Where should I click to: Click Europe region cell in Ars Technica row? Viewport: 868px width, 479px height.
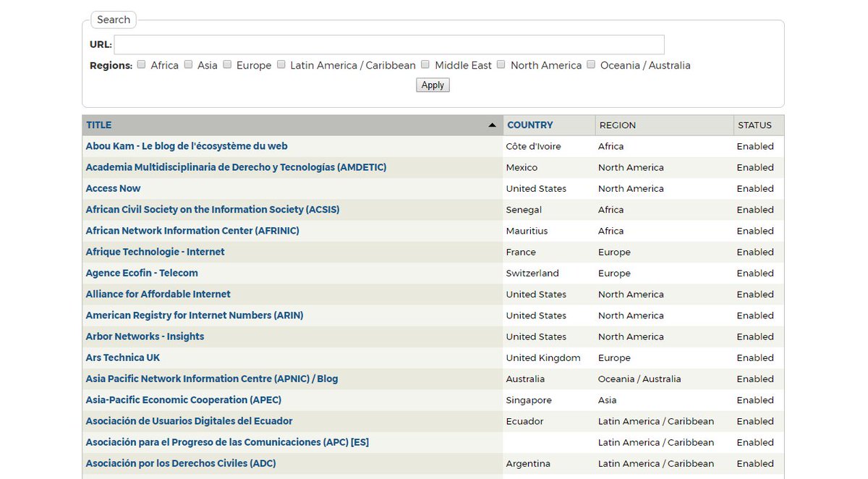click(x=614, y=357)
